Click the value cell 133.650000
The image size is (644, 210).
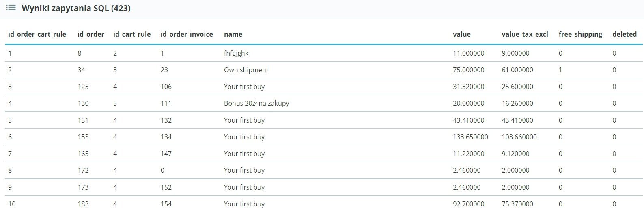coord(470,137)
